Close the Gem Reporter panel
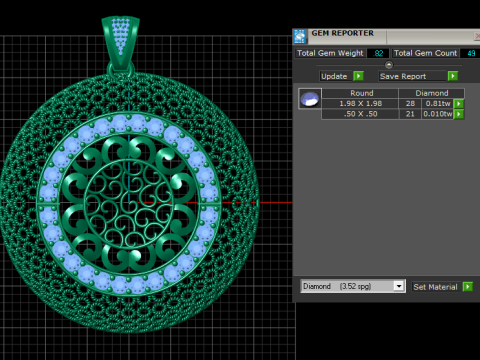This screenshot has width=480, height=360. click(477, 36)
